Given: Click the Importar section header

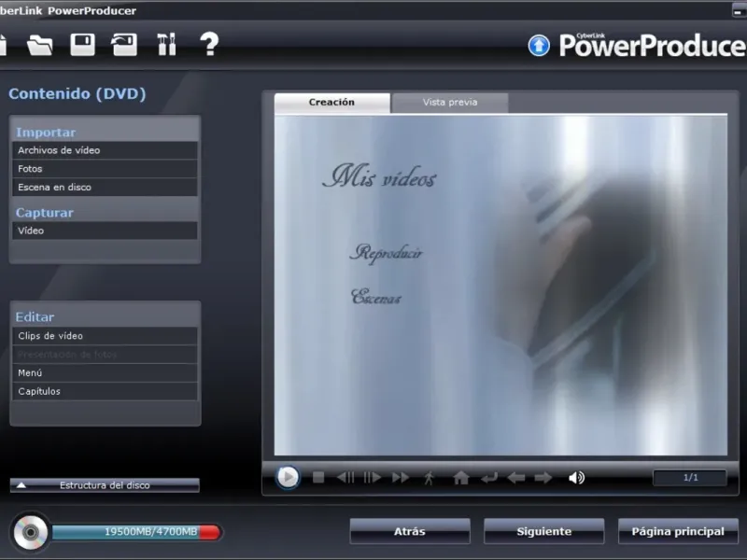Looking at the screenshot, I should tap(46, 133).
